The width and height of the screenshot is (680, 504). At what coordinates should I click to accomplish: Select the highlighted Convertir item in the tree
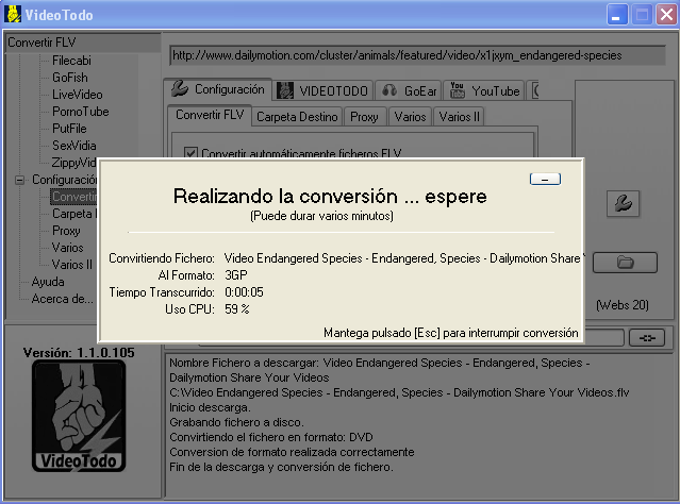pos(74,196)
